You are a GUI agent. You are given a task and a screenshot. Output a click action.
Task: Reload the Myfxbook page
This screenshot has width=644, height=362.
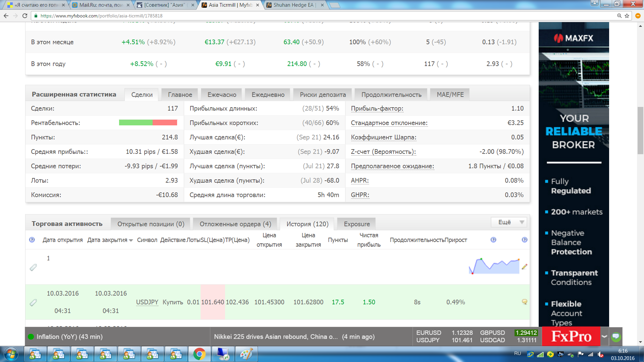point(25,16)
